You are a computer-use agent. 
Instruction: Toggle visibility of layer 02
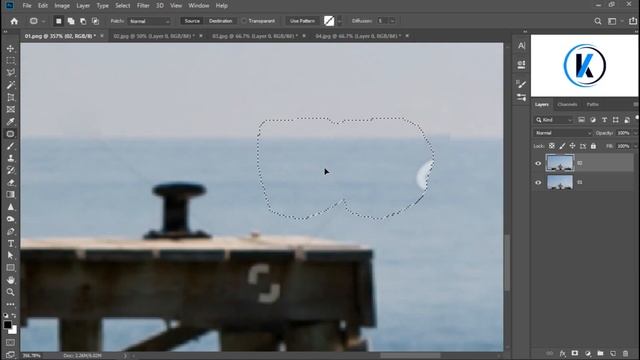(x=538, y=163)
